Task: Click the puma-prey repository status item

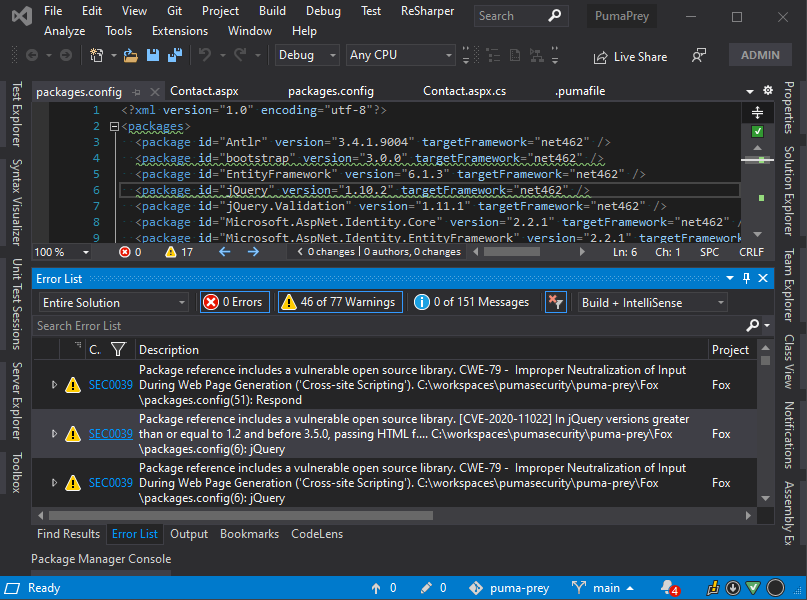Action: tap(509, 588)
